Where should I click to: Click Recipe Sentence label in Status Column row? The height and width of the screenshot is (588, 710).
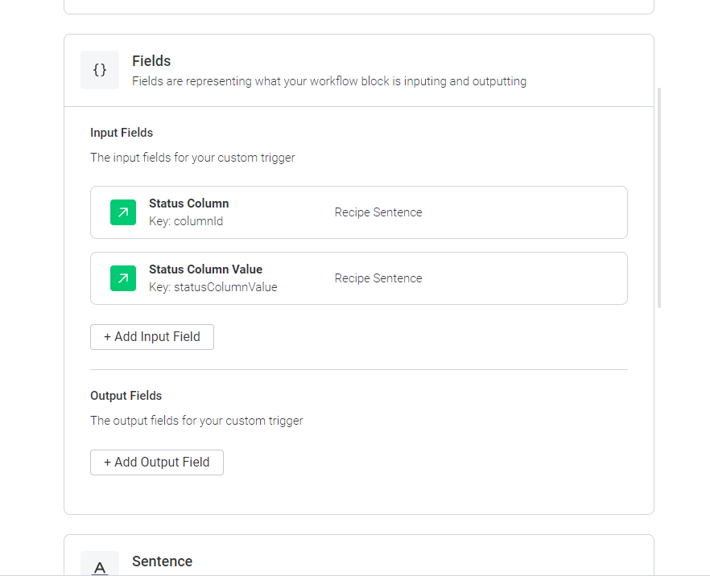tap(378, 212)
